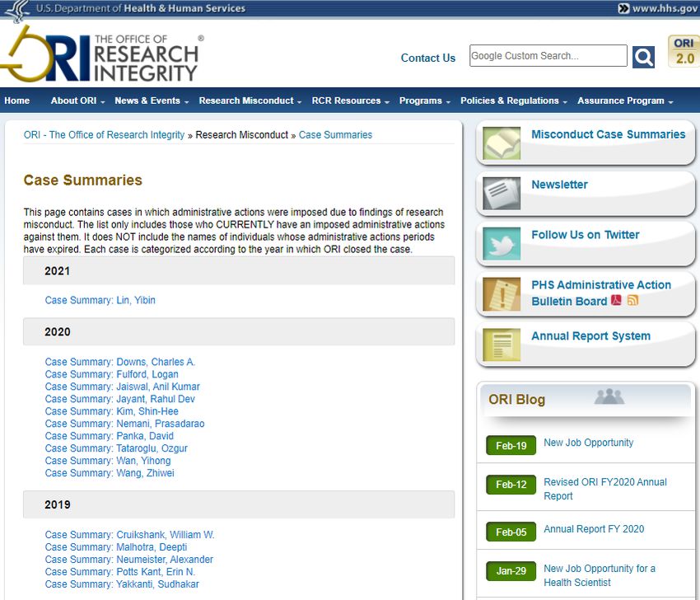Open the Follow Us on Twitter link
The width and height of the screenshot is (700, 600).
(586, 235)
